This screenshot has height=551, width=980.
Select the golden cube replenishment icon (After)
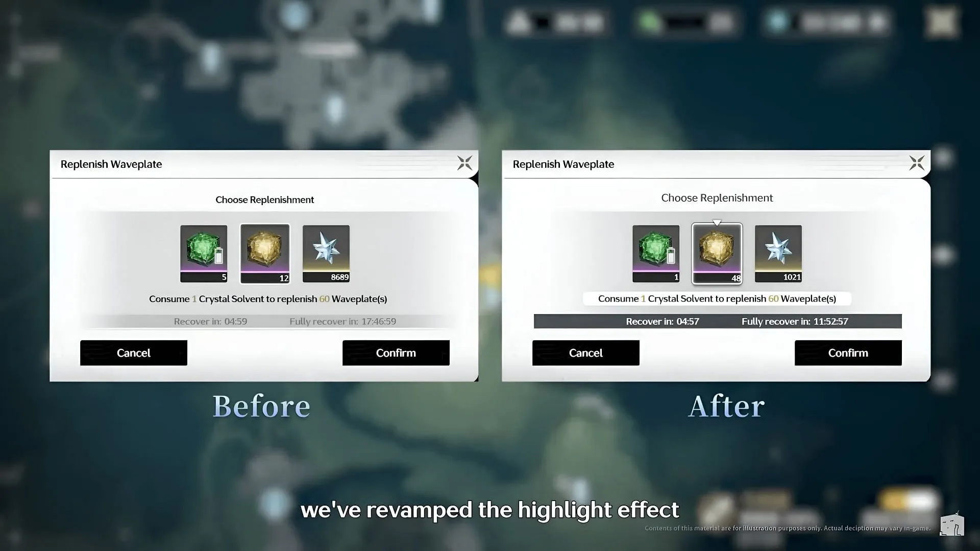[717, 253]
